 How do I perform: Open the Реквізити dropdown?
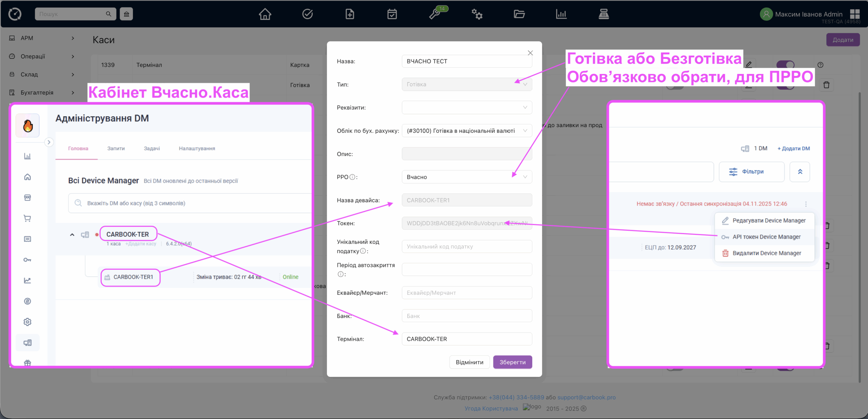[467, 108]
